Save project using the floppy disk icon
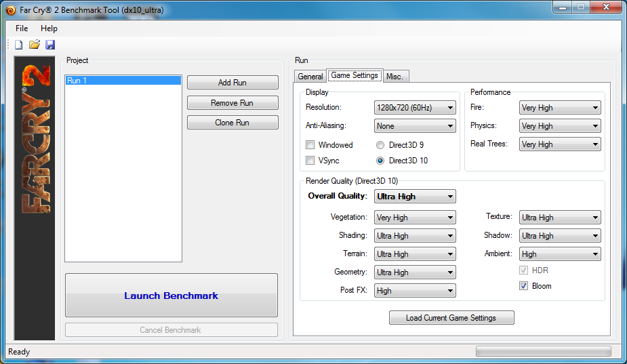The width and height of the screenshot is (627, 364). coord(50,45)
